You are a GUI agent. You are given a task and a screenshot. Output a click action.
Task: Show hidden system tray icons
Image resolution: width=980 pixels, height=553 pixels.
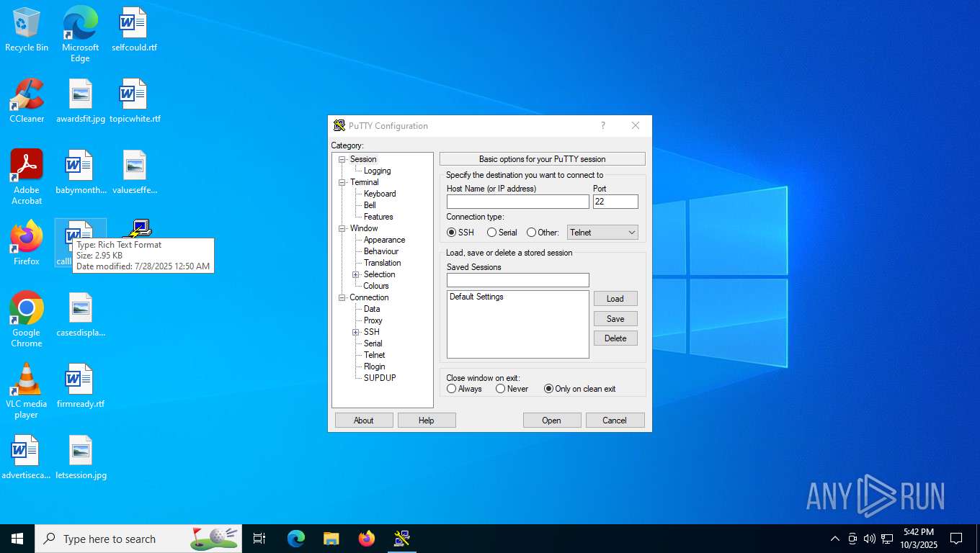(835, 539)
